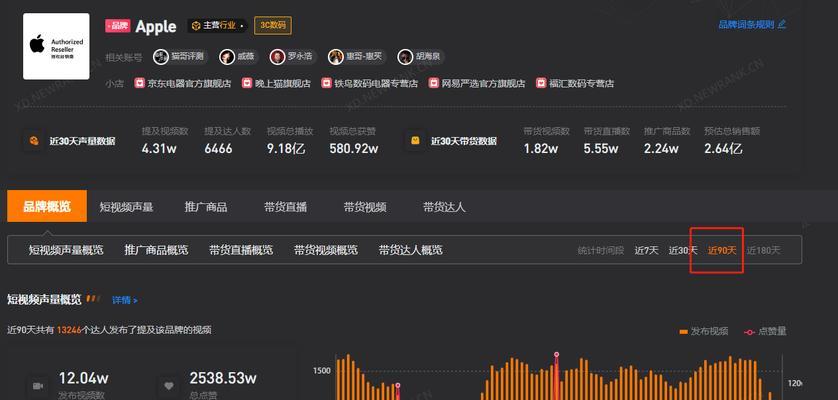
Task: Open the 猫哥评测 account avatar
Action: (161, 57)
